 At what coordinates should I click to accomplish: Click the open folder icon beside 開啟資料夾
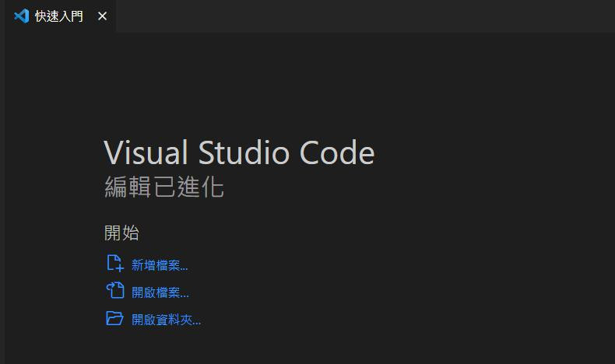point(115,318)
